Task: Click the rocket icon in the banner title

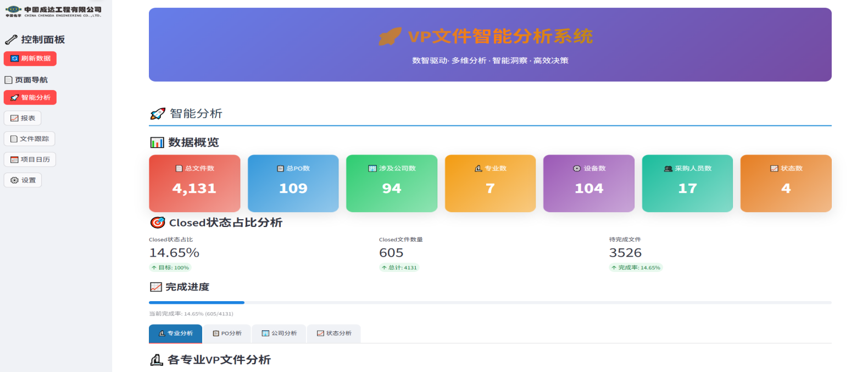Action: [390, 37]
